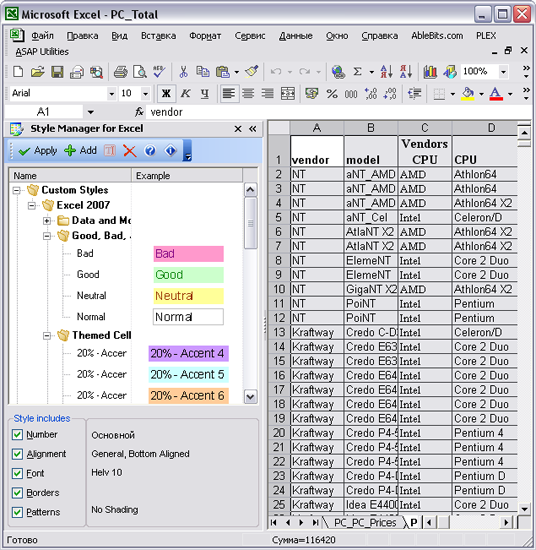
Task: Switch to the PC_PC_Prices sheet tab
Action: click(365, 523)
